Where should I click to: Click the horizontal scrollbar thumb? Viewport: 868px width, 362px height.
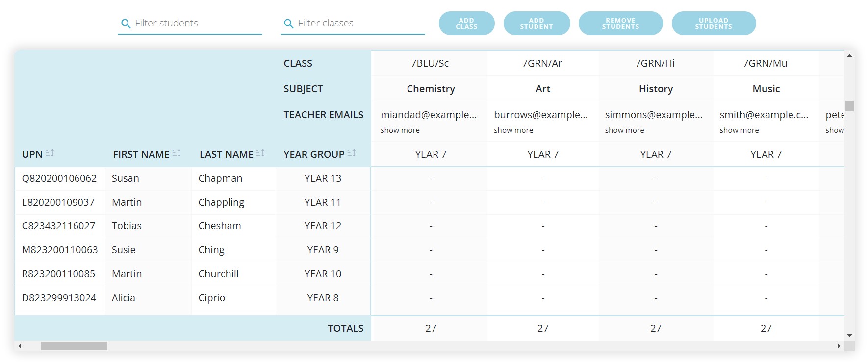74,346
